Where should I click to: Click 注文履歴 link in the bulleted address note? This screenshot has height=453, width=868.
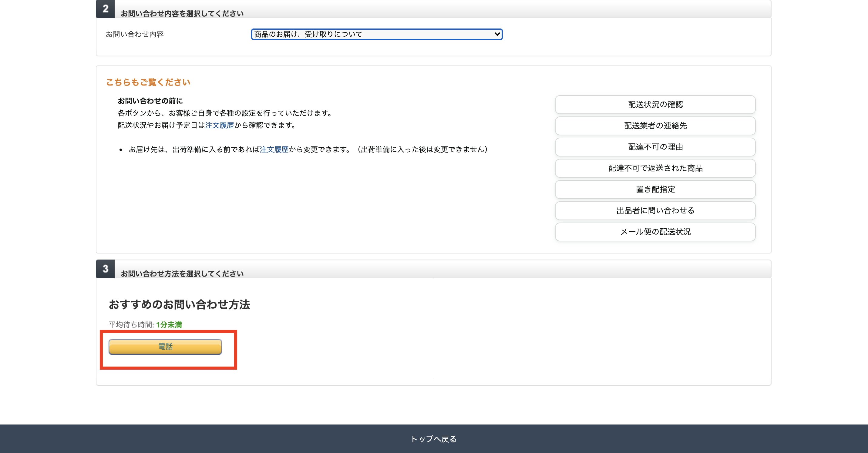[274, 149]
